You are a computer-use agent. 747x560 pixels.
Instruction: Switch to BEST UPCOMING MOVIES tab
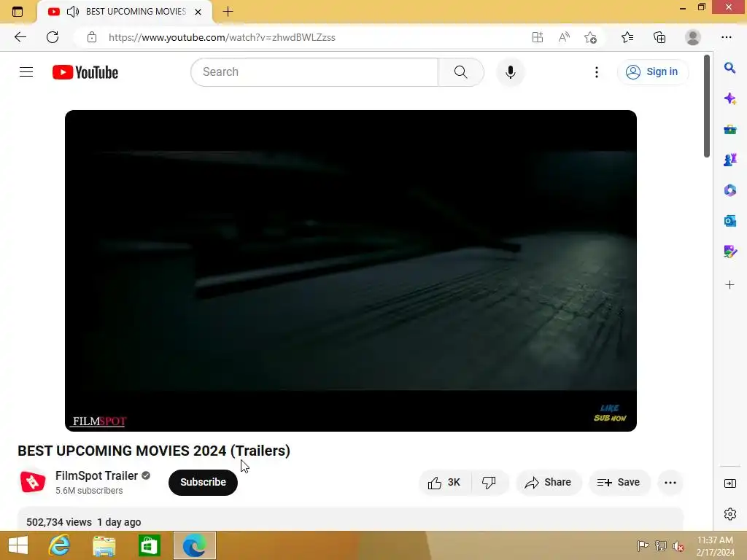(x=136, y=12)
